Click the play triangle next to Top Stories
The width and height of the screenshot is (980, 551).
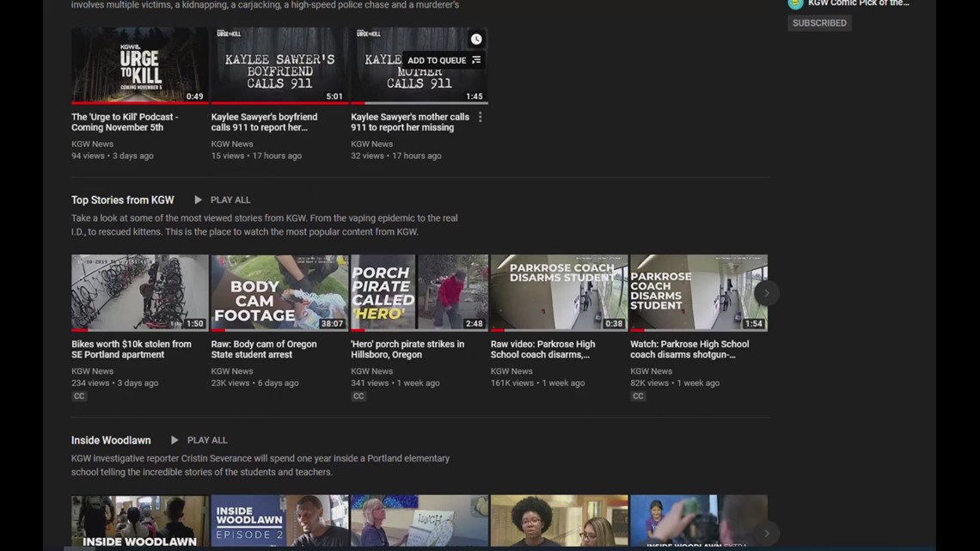199,199
